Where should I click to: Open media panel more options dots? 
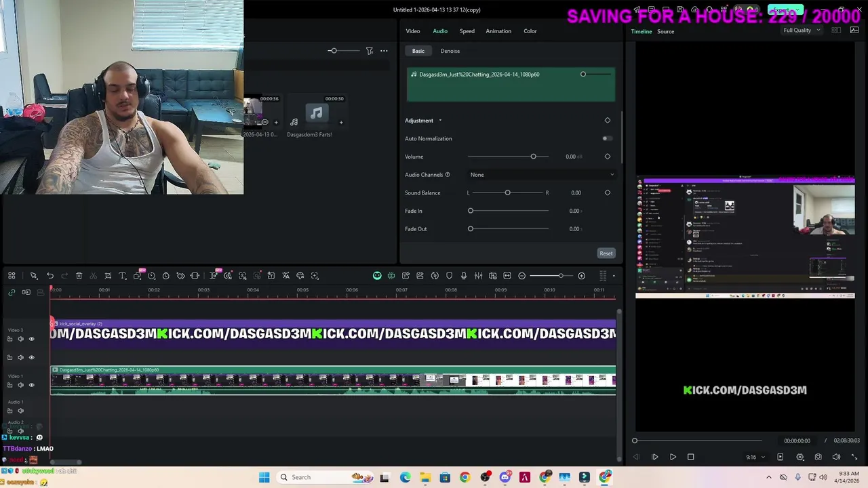(384, 51)
